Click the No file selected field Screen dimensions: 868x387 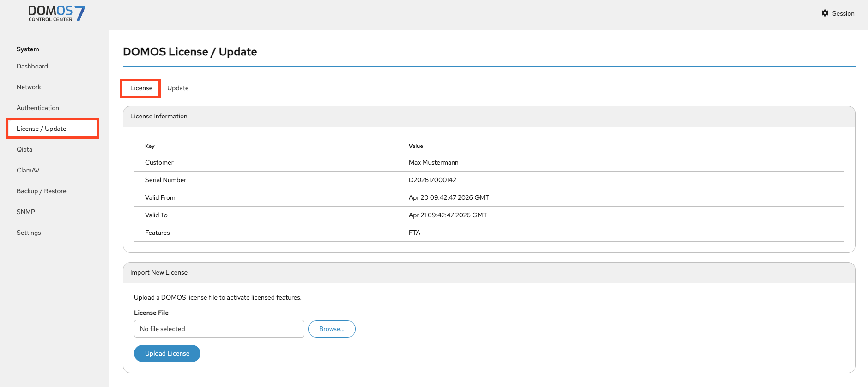(219, 329)
